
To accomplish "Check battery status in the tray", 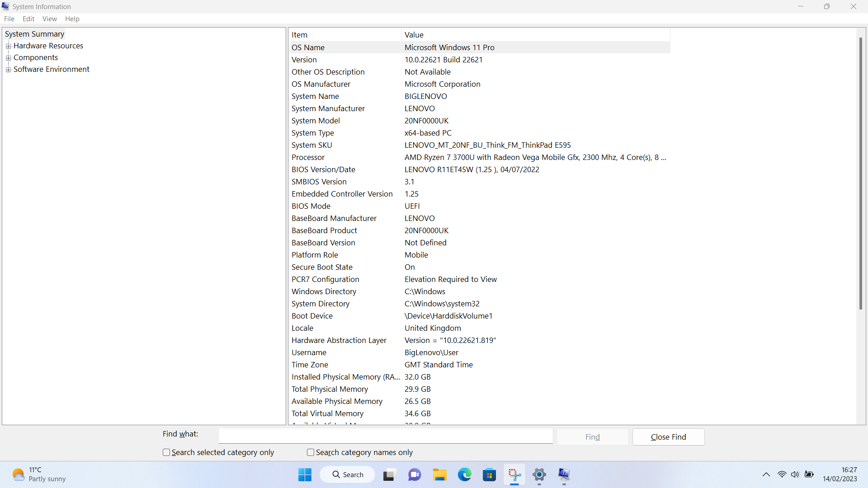I will coord(809,474).
